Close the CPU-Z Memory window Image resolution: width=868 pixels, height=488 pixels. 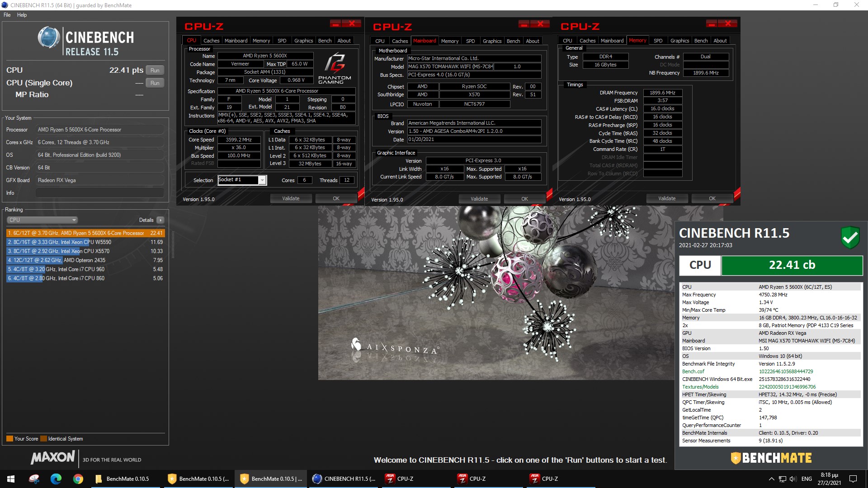coord(727,23)
